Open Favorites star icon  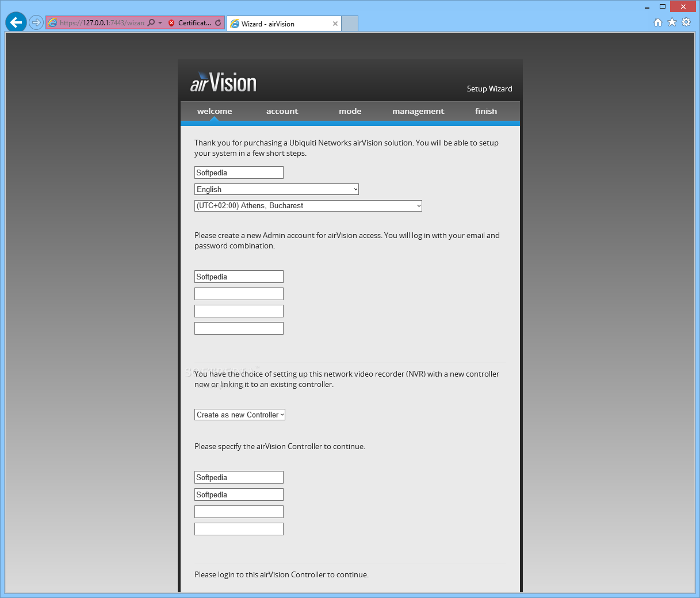672,22
